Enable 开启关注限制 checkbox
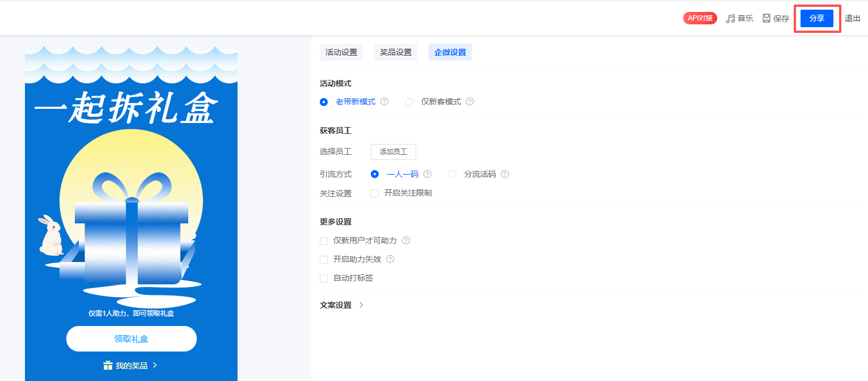Screen dimensions: 868x381 (x=375, y=193)
